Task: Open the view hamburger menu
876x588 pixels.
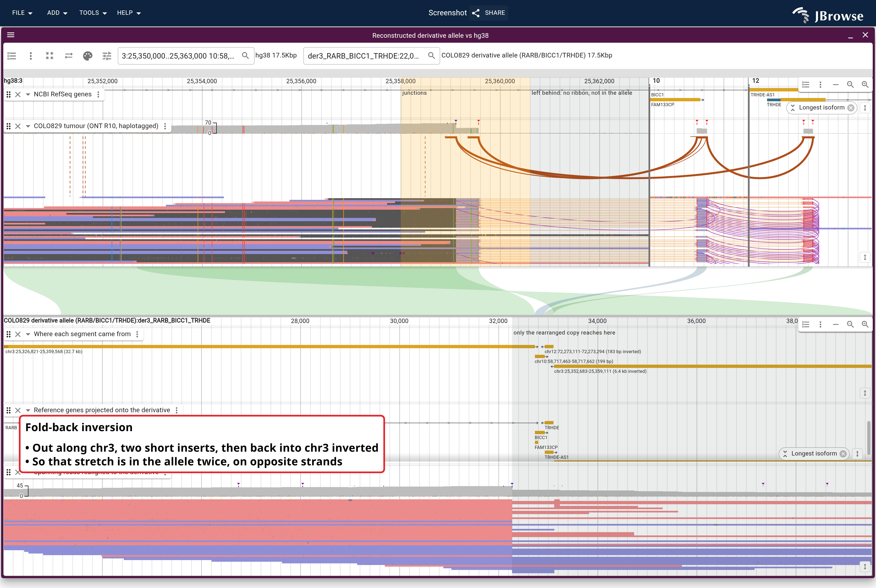Action: [x=11, y=35]
